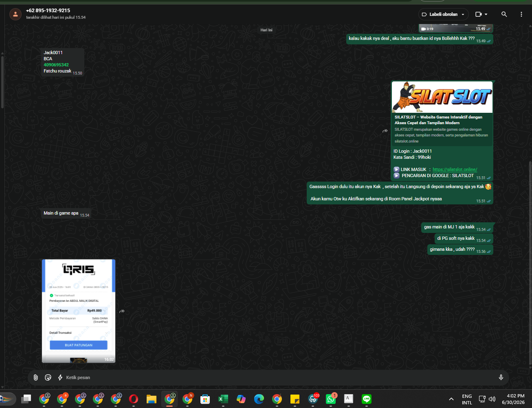Screen dimensions: 532x408
Task: Click the account number 4090695342
Action: pos(56,65)
